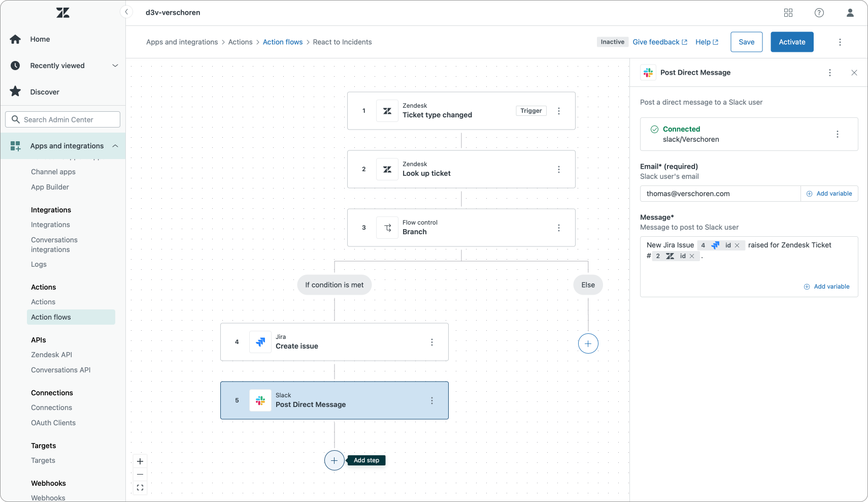Add a step under the Else branch

point(588,343)
